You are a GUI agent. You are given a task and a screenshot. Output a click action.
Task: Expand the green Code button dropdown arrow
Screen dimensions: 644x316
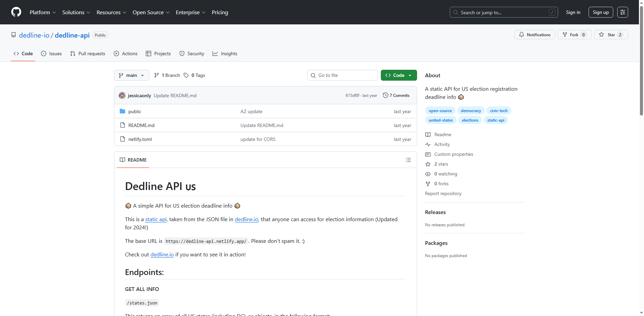tap(410, 75)
